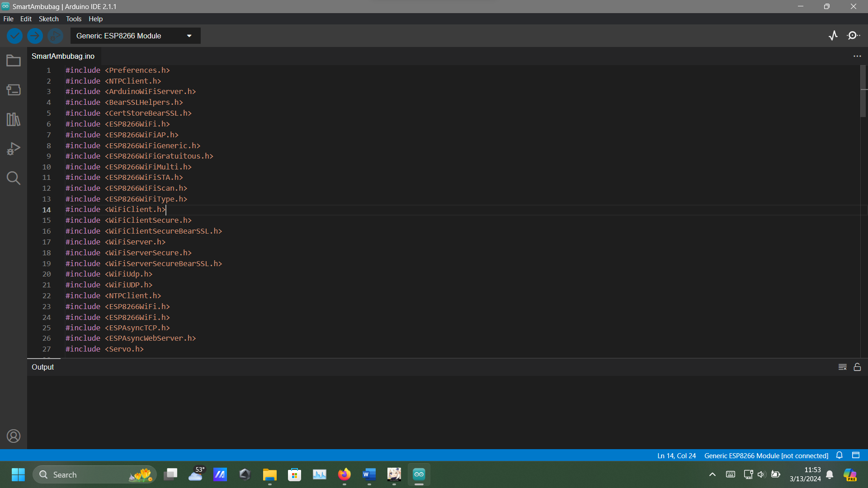
Task: Open the Search sidebar panel
Action: (14, 178)
